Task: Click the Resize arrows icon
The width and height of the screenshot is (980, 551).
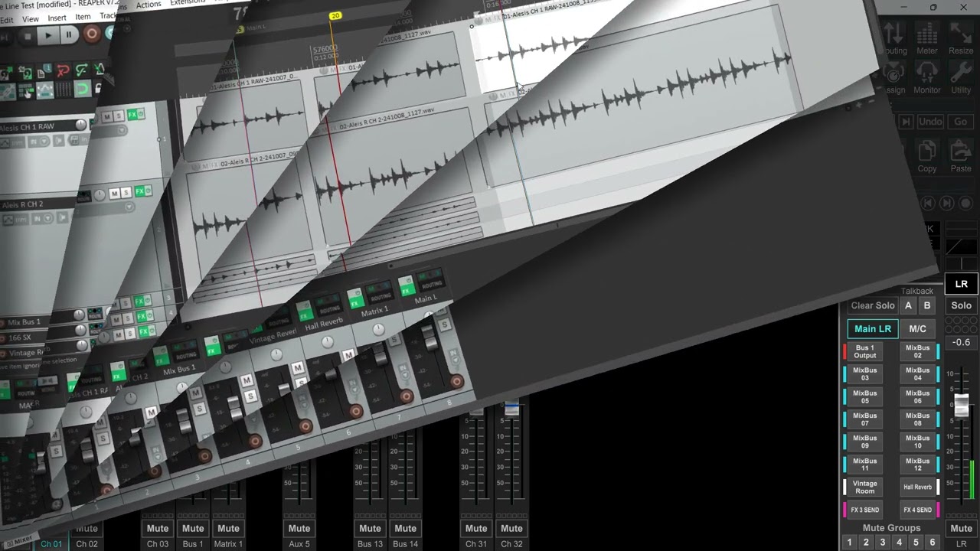Action: click(961, 38)
